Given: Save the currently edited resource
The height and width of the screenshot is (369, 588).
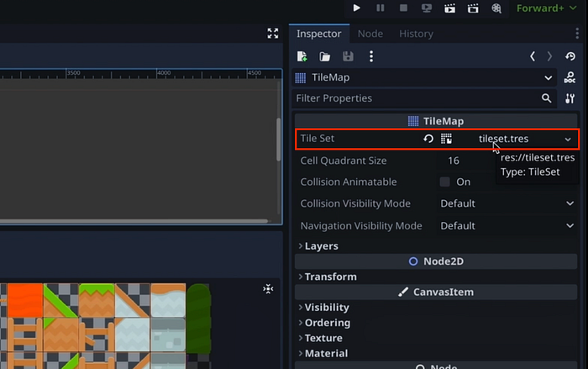Looking at the screenshot, I should 348,56.
